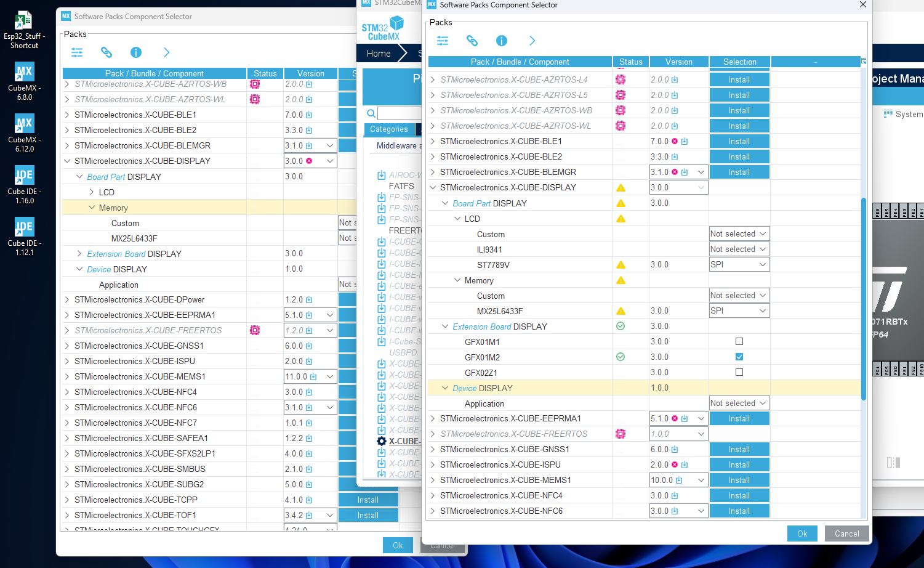Click the arrow icon next to the info icon
Screen dimensions: 924x568
[532, 41]
